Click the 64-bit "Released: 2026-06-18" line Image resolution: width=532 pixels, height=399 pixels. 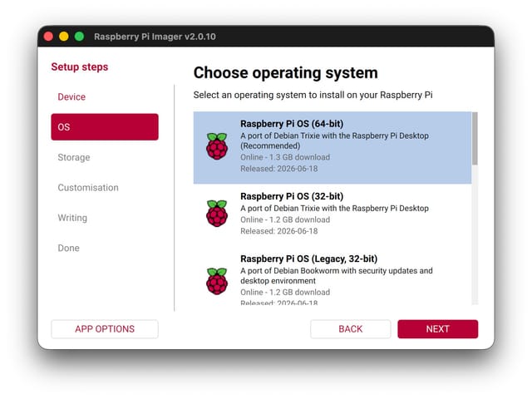pos(279,169)
